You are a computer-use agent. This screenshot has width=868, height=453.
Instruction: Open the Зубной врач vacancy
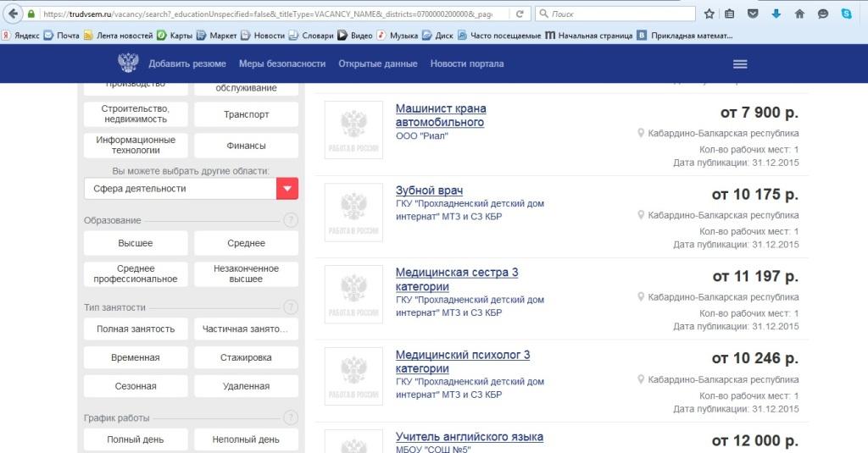click(429, 191)
